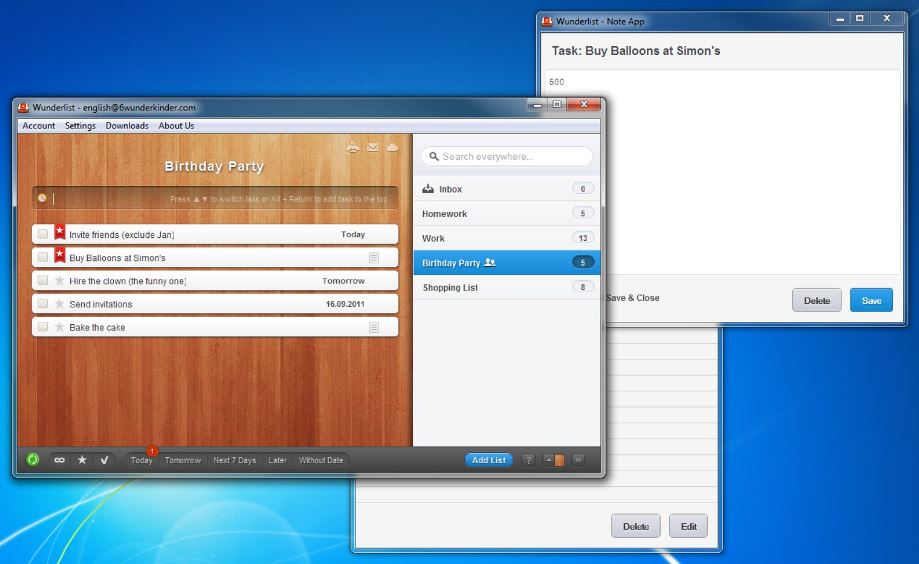Click Save in the Note App window
The height and width of the screenshot is (564, 919).
click(x=872, y=300)
